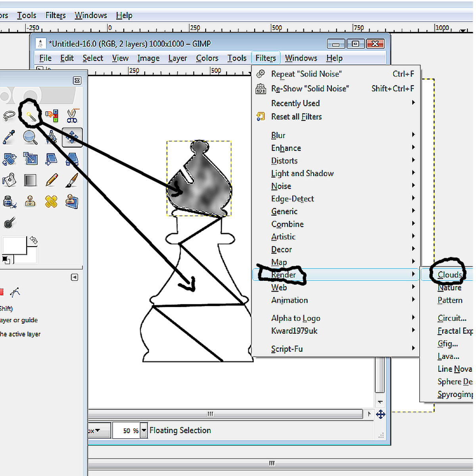Open the Select menu in GIMP window
476x476 pixels.
tap(93, 58)
